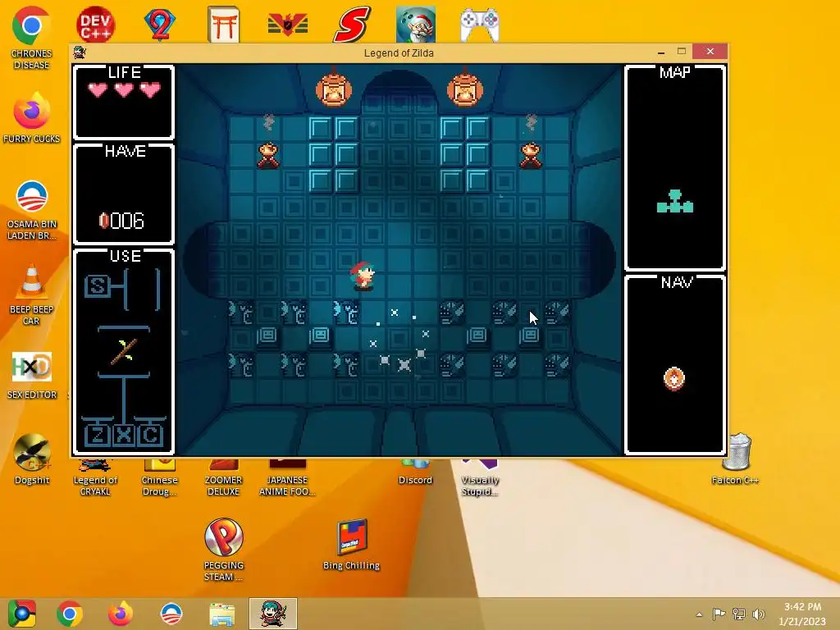Open the OSAMA BIN LADEN BR... desktop icon

(31, 210)
